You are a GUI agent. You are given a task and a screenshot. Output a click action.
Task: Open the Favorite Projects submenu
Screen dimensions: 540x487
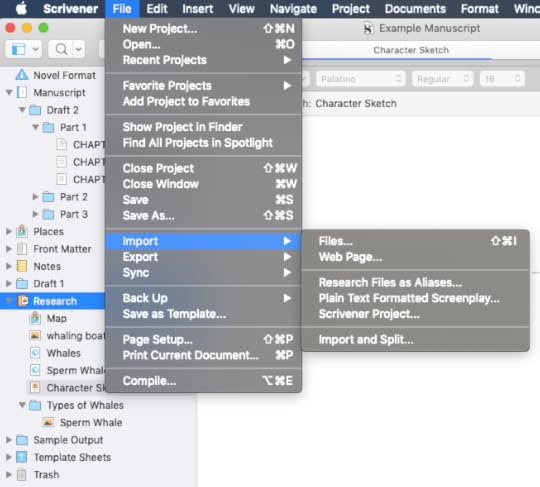[204, 85]
